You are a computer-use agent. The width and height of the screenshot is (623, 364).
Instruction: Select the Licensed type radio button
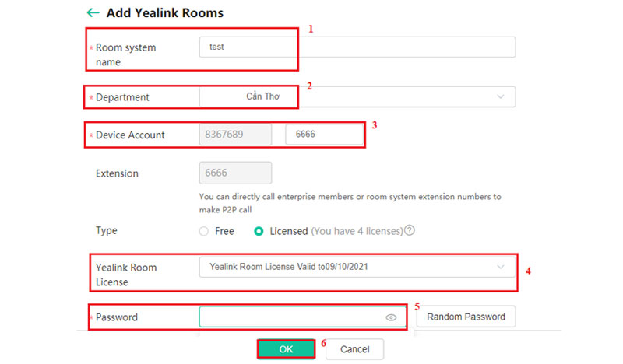(259, 231)
